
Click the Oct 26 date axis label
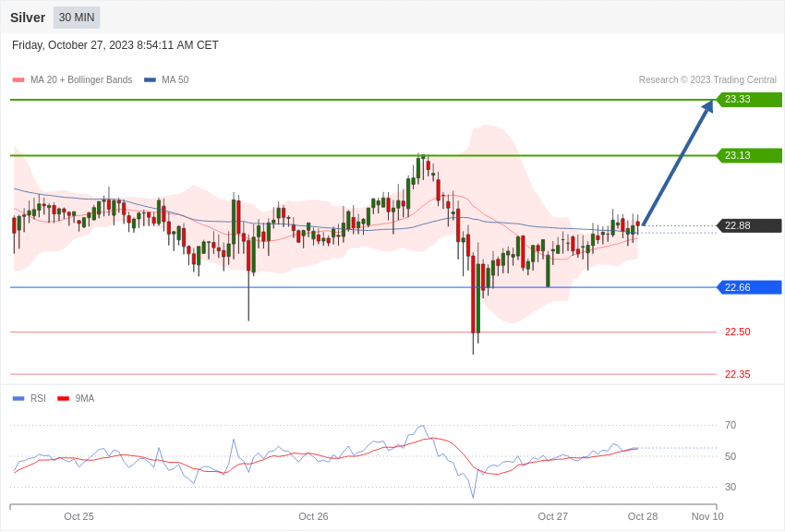[x=313, y=516]
